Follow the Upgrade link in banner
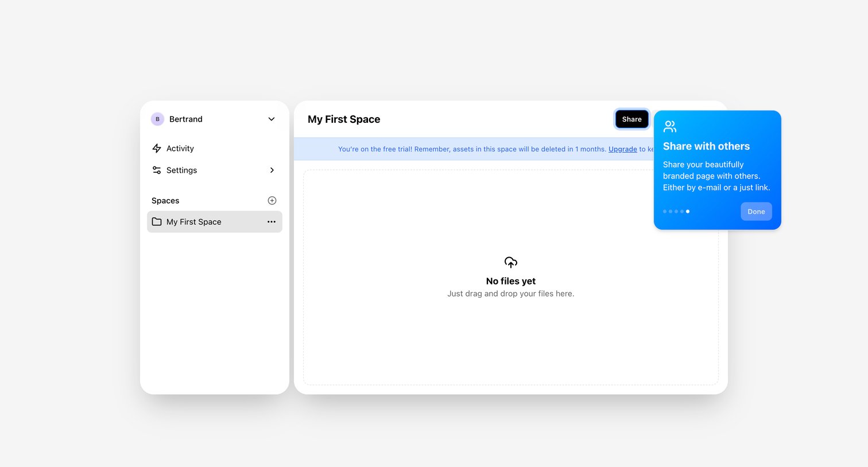 tap(623, 149)
